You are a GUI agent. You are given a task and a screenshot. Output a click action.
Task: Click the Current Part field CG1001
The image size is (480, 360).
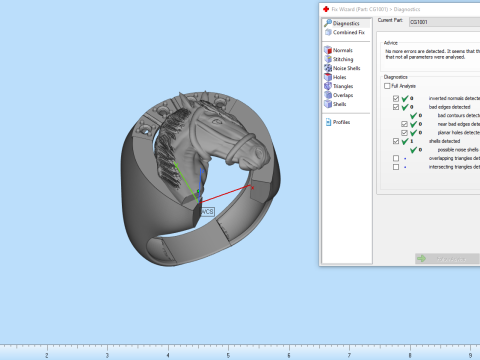(445, 22)
